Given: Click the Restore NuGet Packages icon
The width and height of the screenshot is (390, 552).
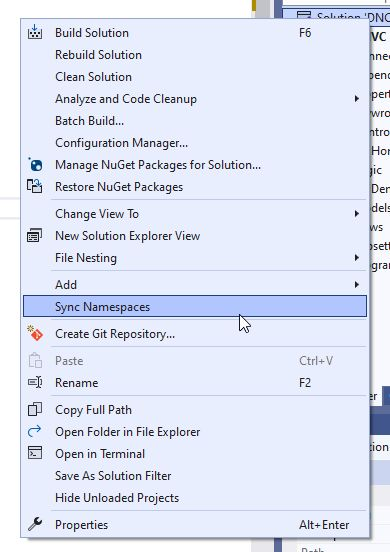Looking at the screenshot, I should click(x=35, y=186).
